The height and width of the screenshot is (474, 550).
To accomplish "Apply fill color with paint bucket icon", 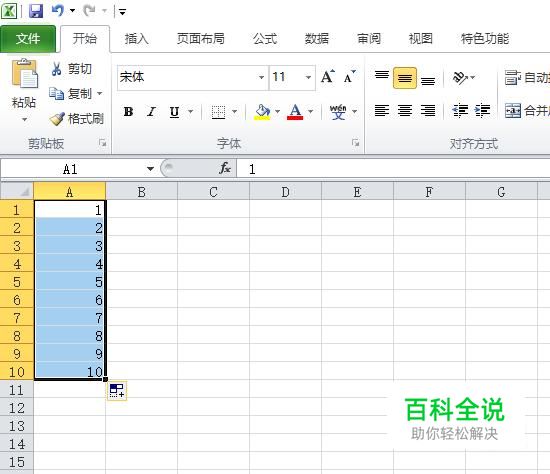I will click(262, 112).
